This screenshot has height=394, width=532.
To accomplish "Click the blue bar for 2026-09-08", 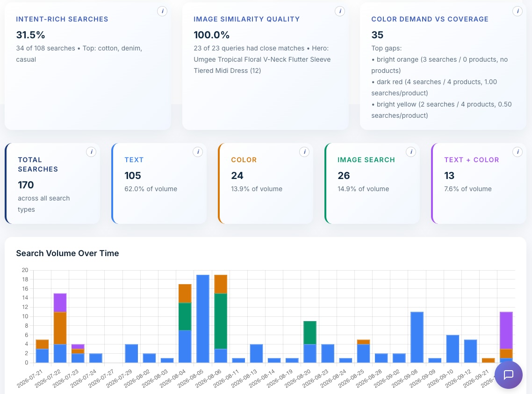I will [x=417, y=337].
